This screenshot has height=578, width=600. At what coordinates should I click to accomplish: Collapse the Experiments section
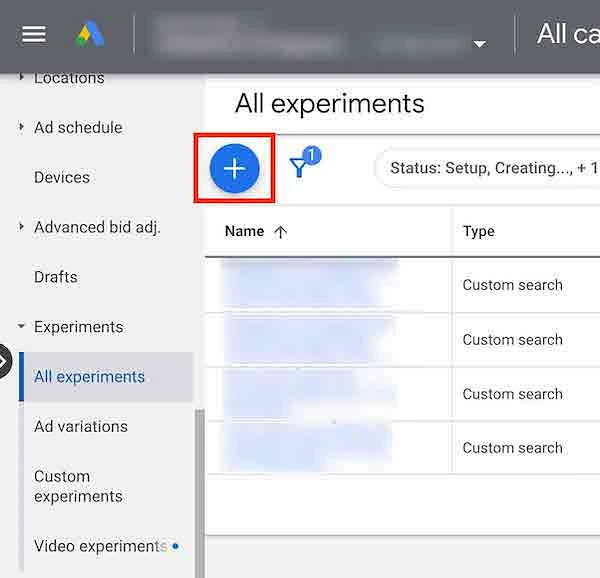coord(21,326)
